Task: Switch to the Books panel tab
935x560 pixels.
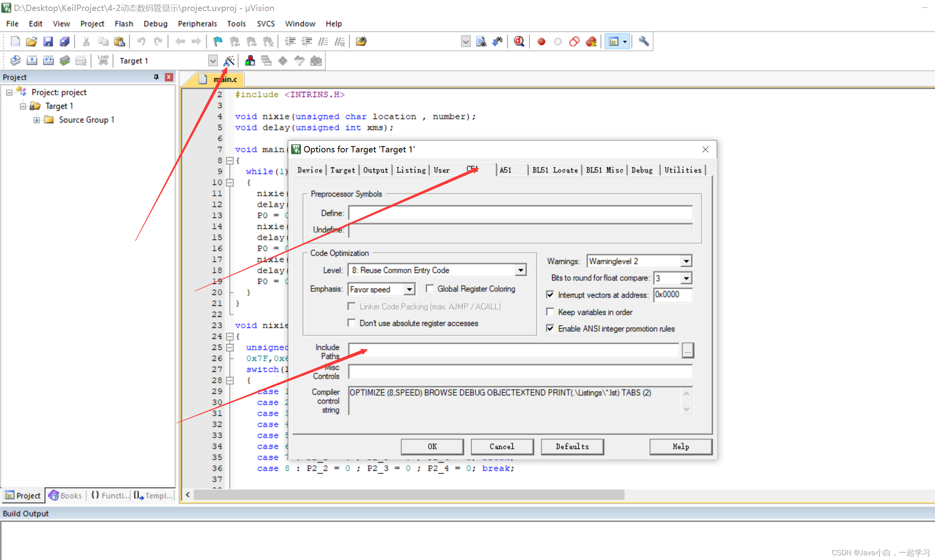Action: point(65,496)
